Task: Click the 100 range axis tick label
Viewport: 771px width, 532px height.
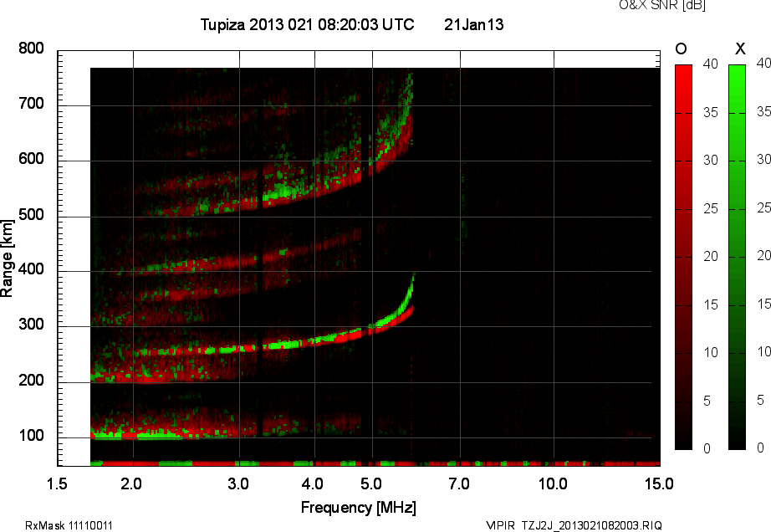Action: (x=31, y=436)
